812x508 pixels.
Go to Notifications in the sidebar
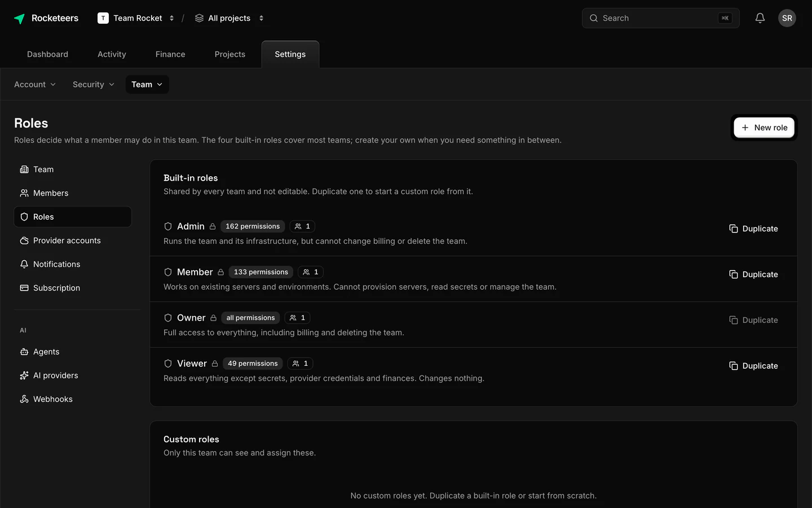pos(73,264)
